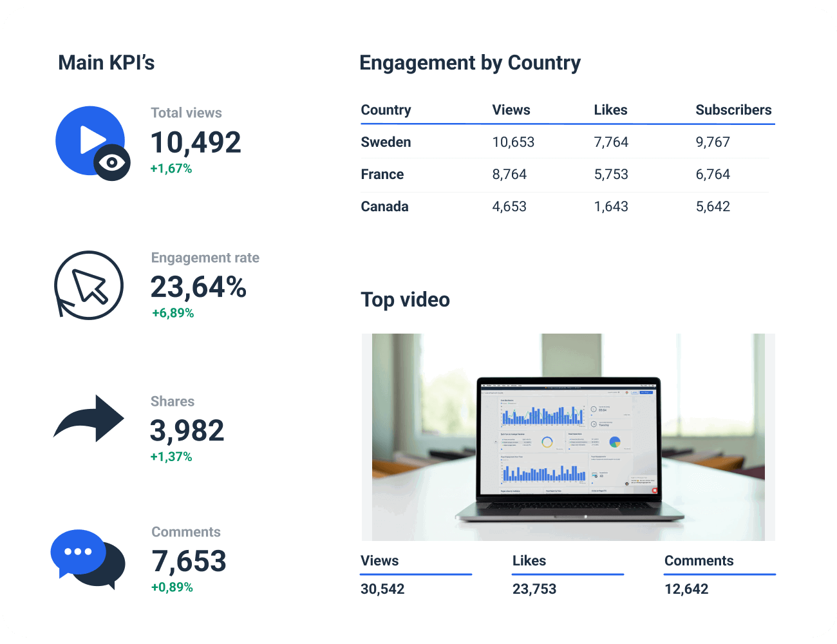
Task: Switch to the Likes tab under Top video
Action: tap(529, 561)
